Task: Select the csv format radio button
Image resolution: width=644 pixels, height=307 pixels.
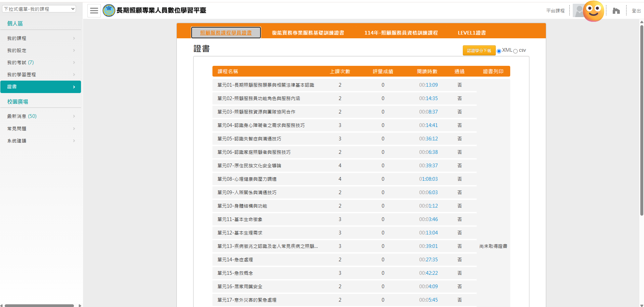Action: 515,51
